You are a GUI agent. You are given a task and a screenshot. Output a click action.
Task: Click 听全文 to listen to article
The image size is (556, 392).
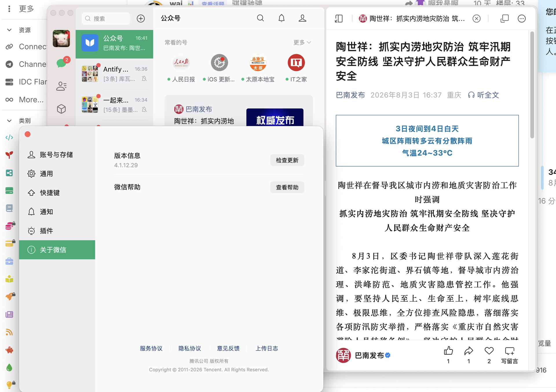point(484,95)
